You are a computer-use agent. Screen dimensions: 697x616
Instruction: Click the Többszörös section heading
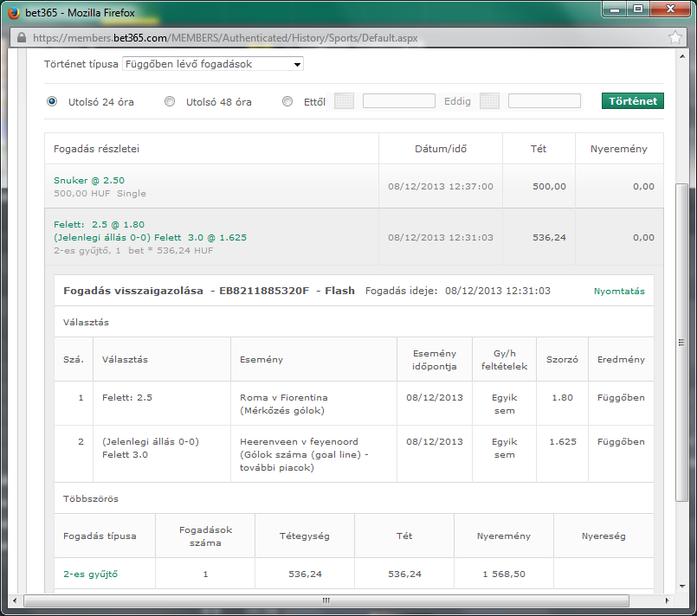click(91, 498)
